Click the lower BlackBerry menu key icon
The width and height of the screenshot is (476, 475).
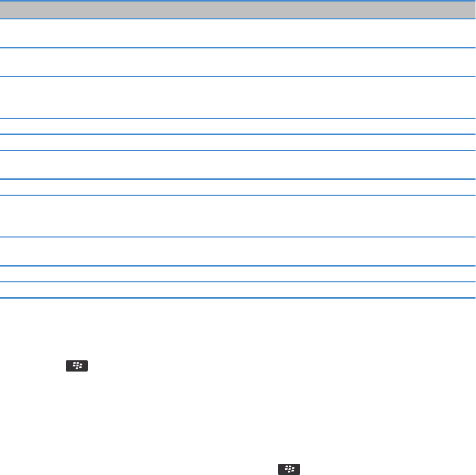(289, 469)
